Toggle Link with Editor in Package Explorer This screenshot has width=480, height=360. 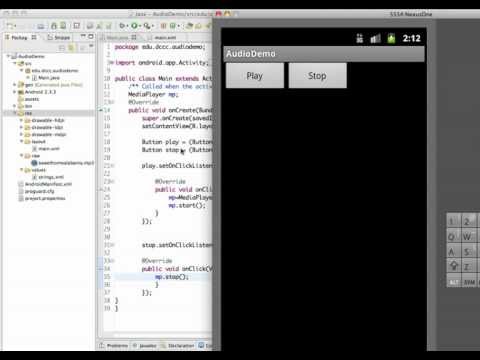pos(71,48)
